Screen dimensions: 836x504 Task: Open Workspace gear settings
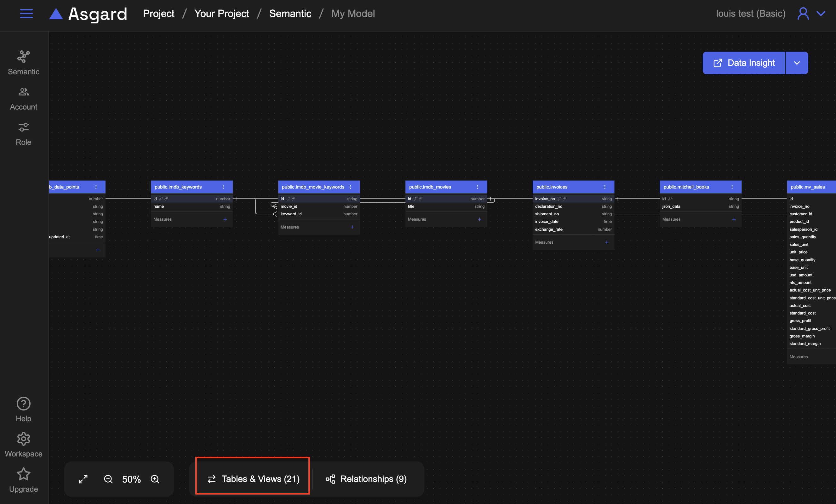23,439
